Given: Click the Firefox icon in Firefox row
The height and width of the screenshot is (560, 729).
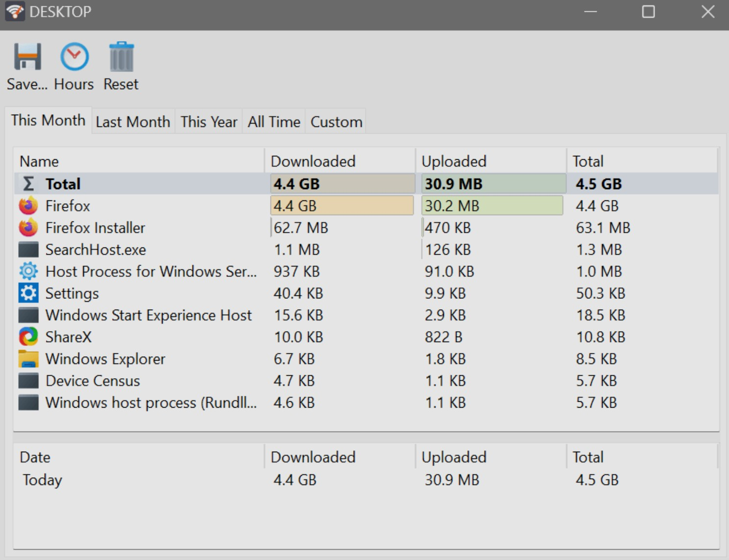Looking at the screenshot, I should (28, 206).
